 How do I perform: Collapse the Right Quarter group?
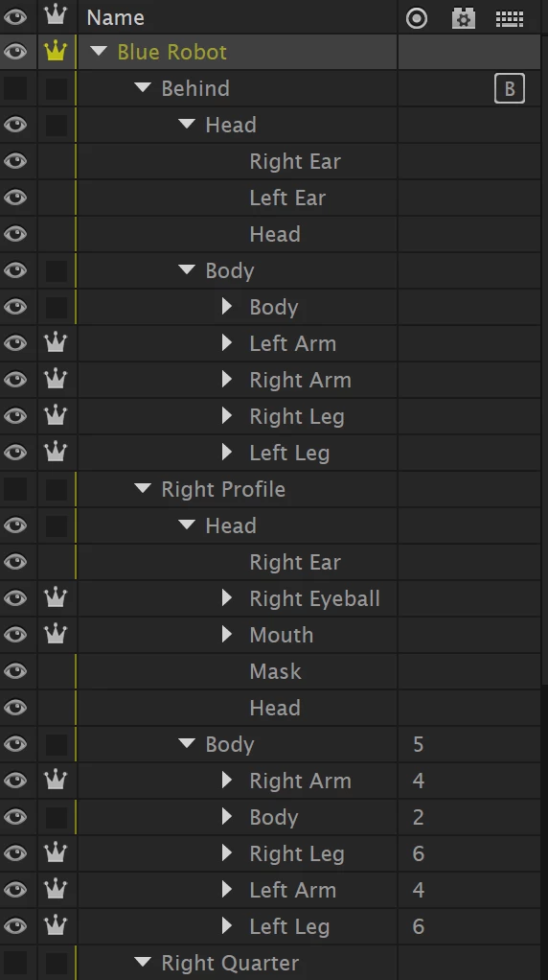[143, 962]
